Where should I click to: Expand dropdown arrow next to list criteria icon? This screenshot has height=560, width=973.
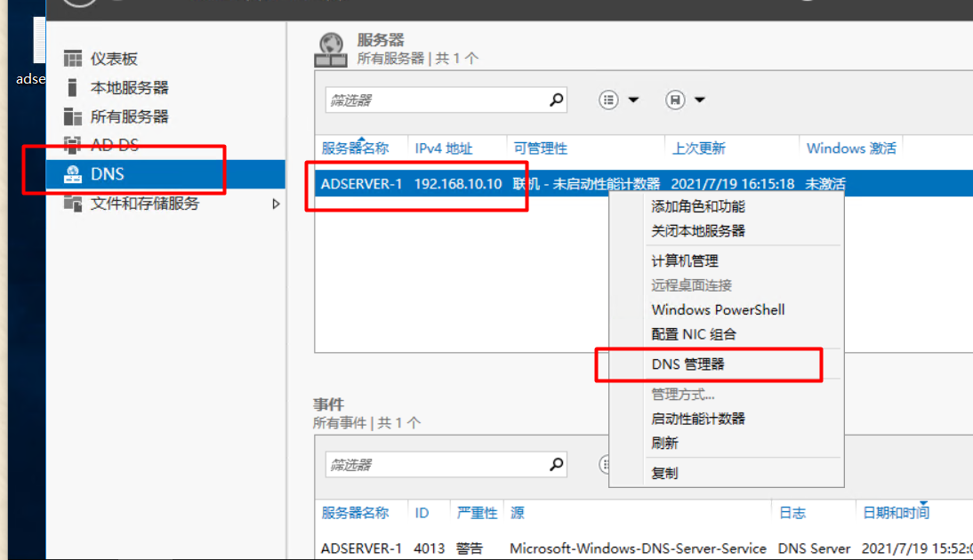(633, 100)
